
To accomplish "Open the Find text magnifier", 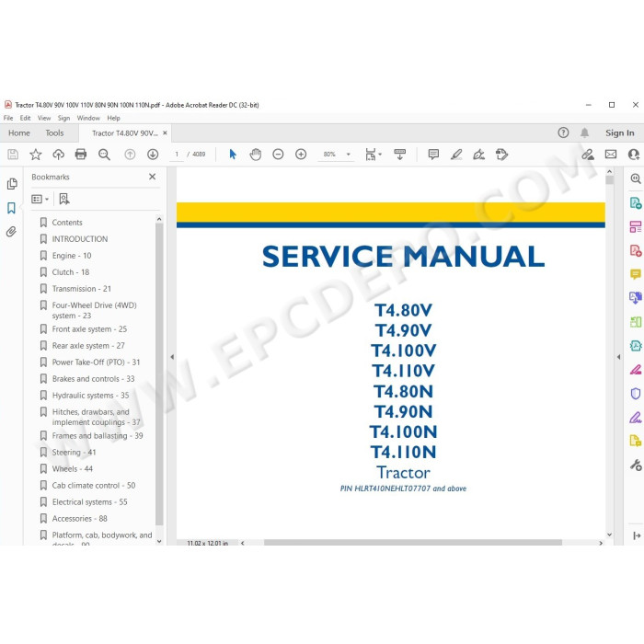I will (104, 155).
